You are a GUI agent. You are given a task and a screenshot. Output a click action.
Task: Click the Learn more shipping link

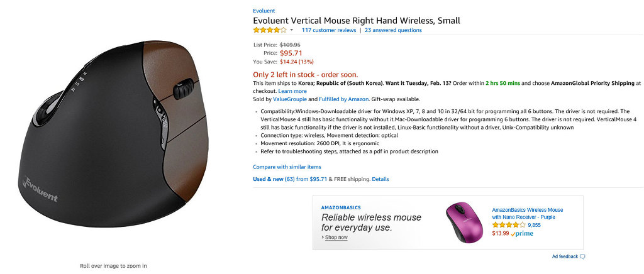pos(292,91)
